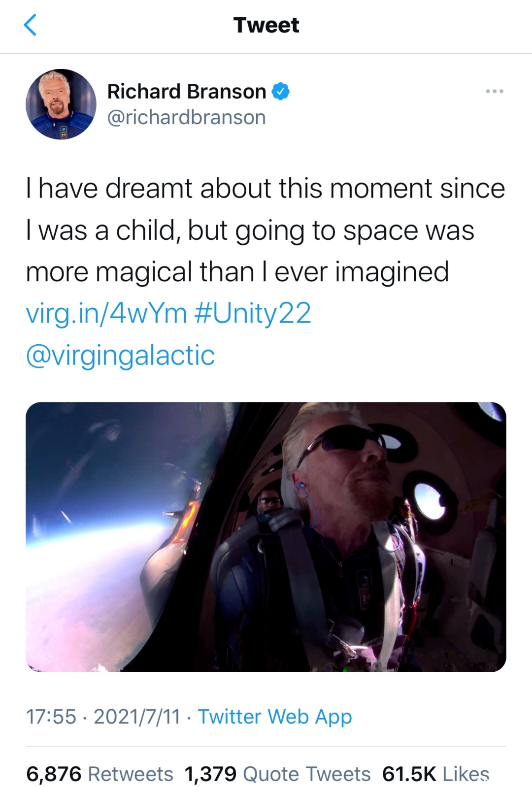Click the tweet body text
The height and width of the screenshot is (787, 532).
[x=266, y=230]
